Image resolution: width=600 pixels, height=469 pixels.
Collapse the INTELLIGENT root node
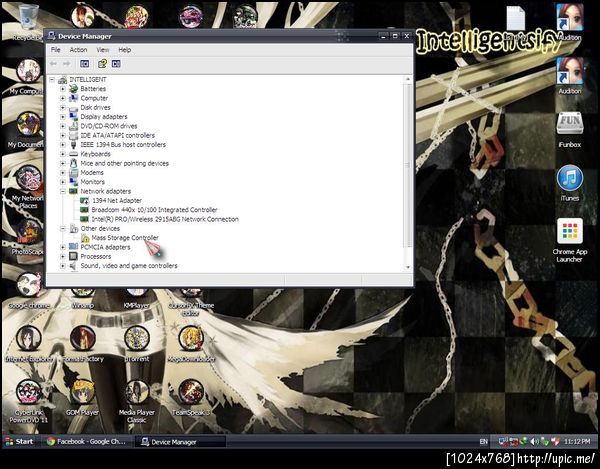(52, 80)
